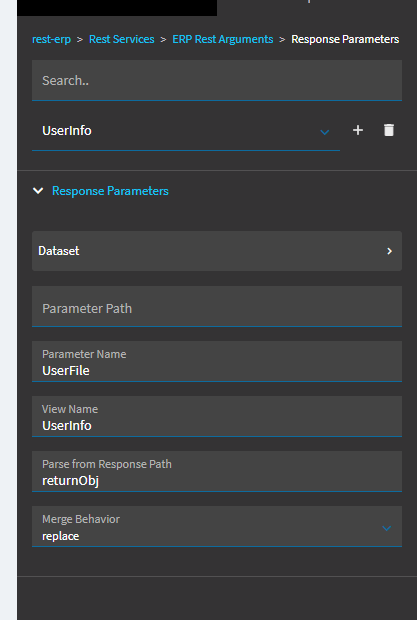Screen dimensions: 417x620
Task: Open ERP Rest Arguments breadcrumb
Action: pos(223,39)
